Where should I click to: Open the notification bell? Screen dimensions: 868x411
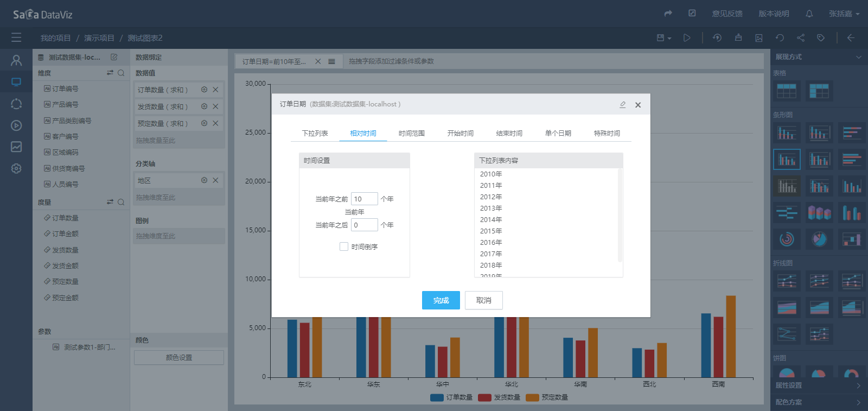(809, 14)
